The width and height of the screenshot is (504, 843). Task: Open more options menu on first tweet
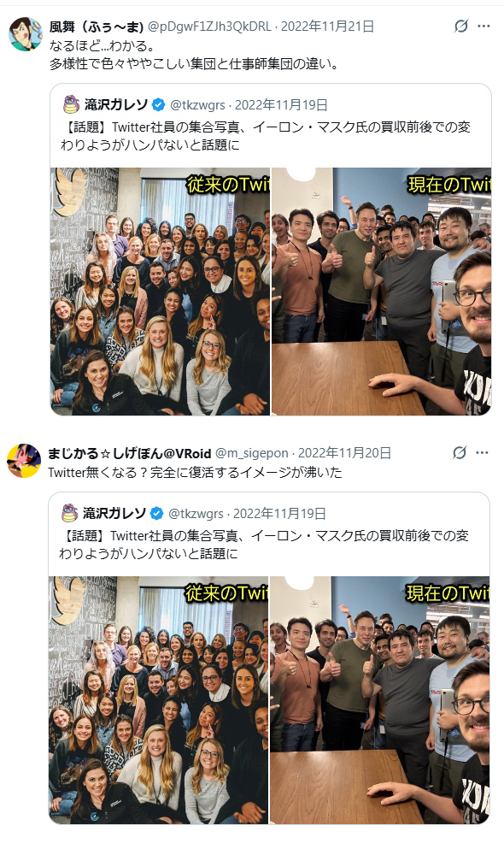tap(483, 26)
